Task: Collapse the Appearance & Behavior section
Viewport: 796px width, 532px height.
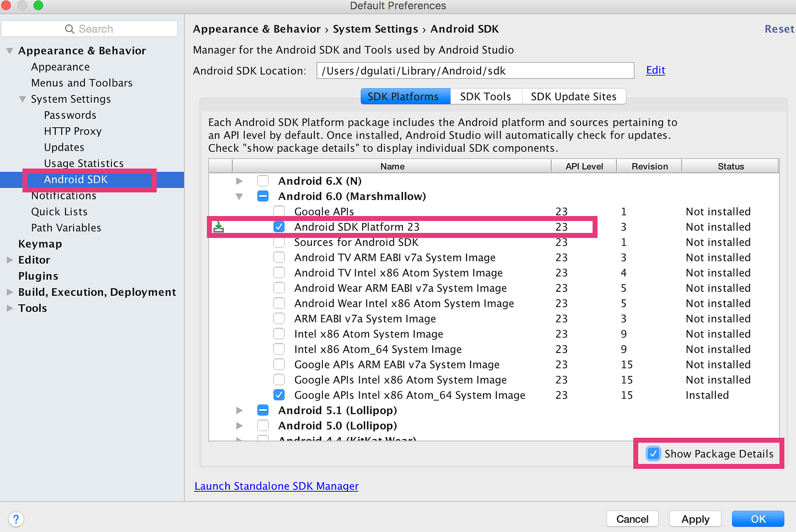Action: [9, 51]
